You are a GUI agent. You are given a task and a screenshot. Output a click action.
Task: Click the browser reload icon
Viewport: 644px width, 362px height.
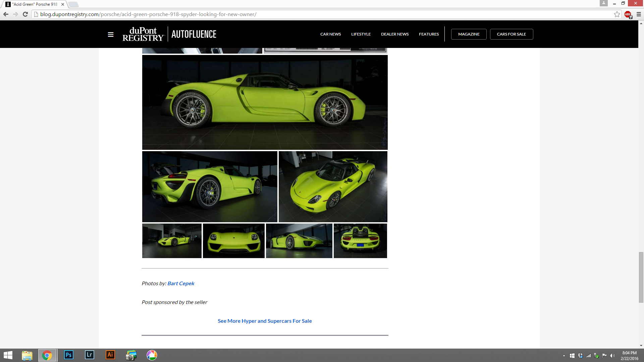coord(25,14)
